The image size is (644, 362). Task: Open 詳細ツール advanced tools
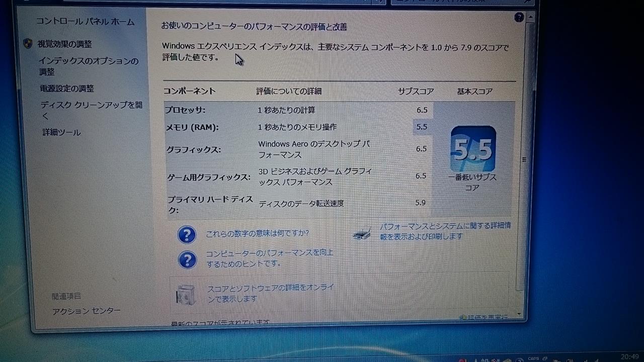coord(61,133)
